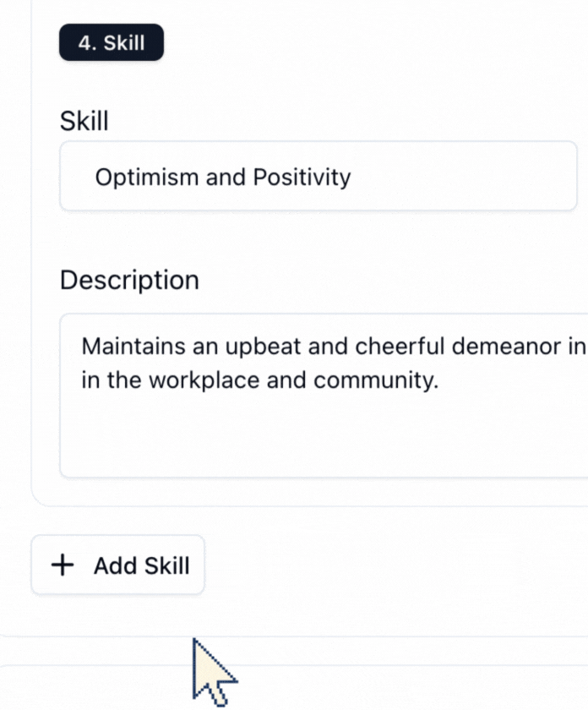Screen dimensions: 588x710
Task: Click the Skill field label
Action: pos(82,121)
